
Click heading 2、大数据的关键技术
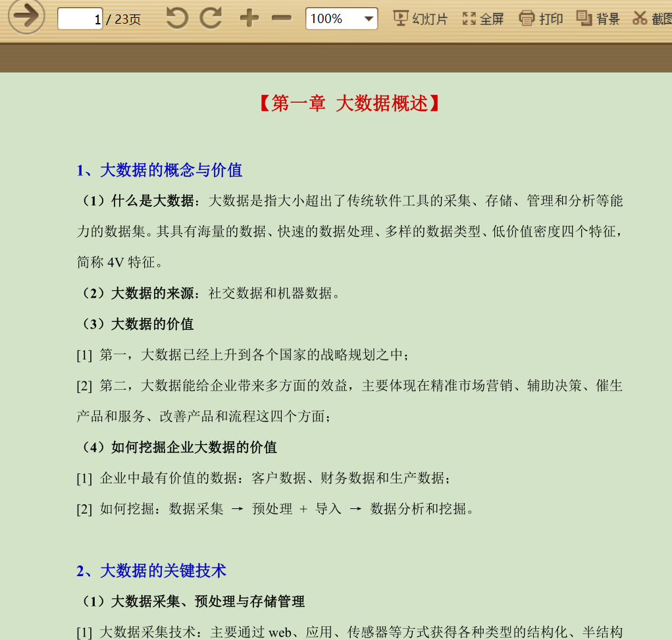(x=151, y=571)
